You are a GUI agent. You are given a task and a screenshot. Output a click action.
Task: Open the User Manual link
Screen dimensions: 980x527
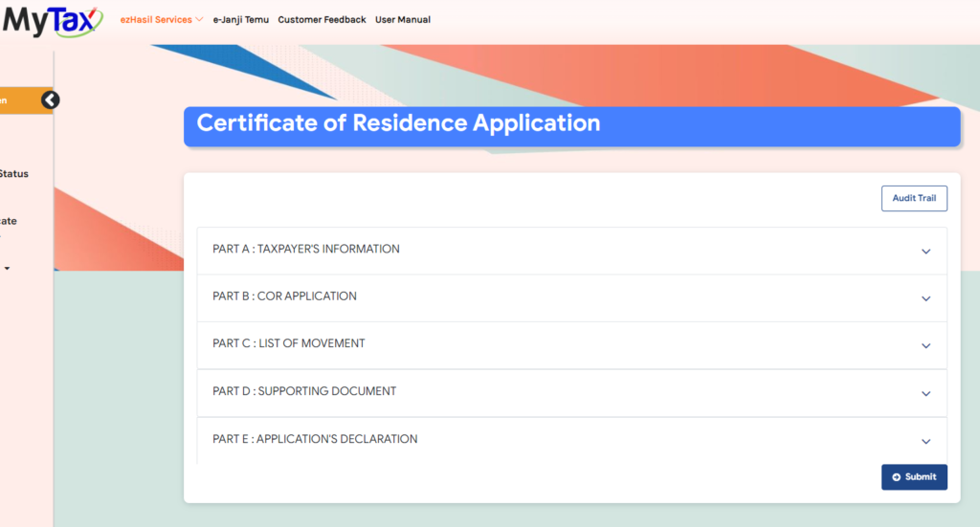(402, 19)
